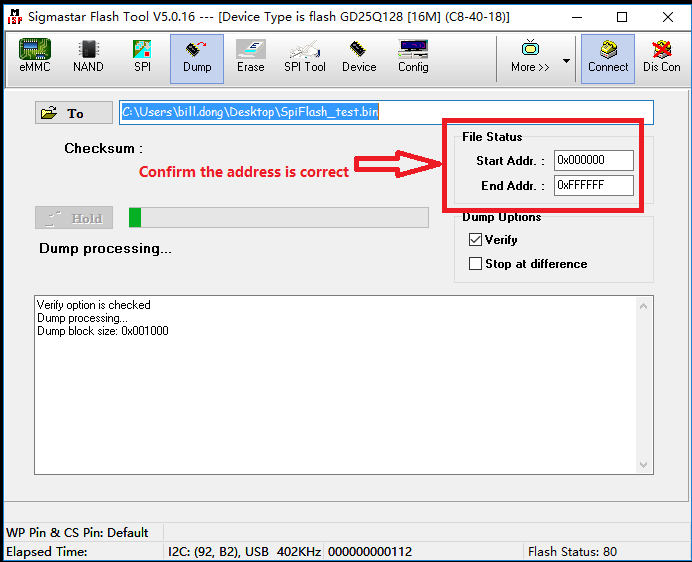Image resolution: width=692 pixels, height=562 pixels.
Task: Choose the SPI flash toolbar icon
Action: point(142,57)
